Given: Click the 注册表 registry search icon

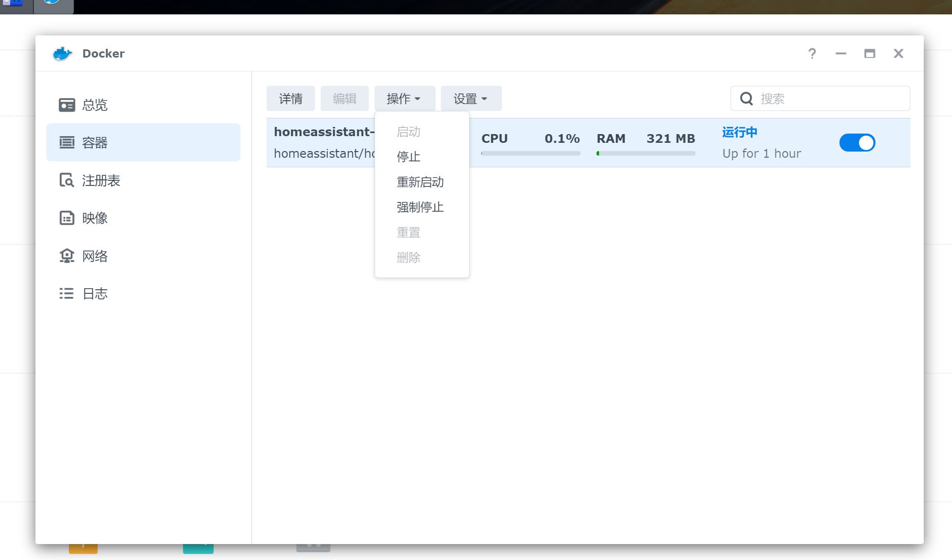Looking at the screenshot, I should (x=67, y=180).
